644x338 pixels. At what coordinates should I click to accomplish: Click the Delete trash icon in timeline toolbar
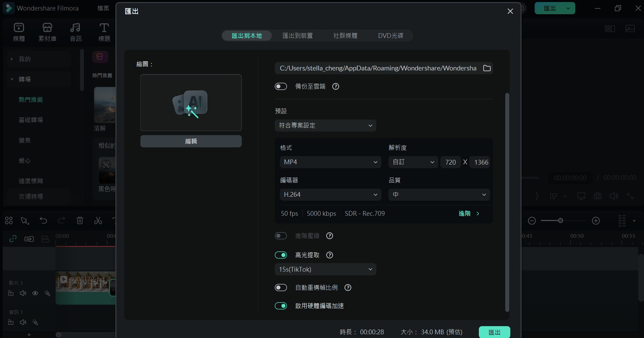click(x=80, y=220)
